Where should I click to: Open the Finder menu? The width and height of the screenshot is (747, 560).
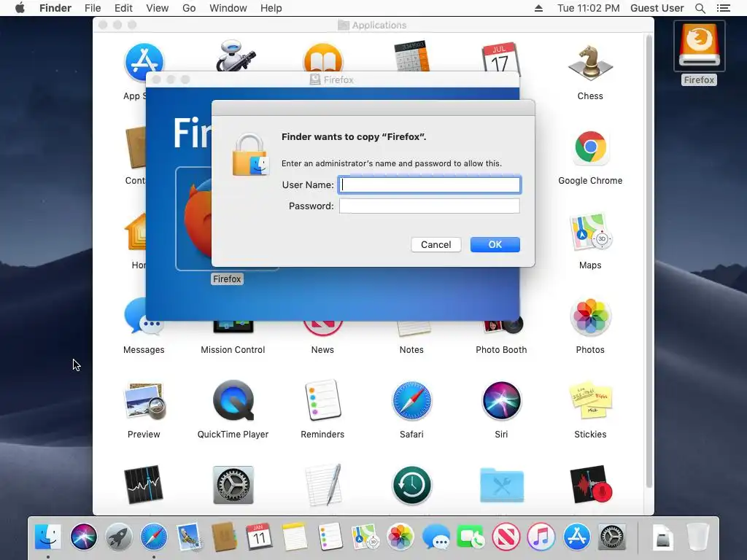55,8
